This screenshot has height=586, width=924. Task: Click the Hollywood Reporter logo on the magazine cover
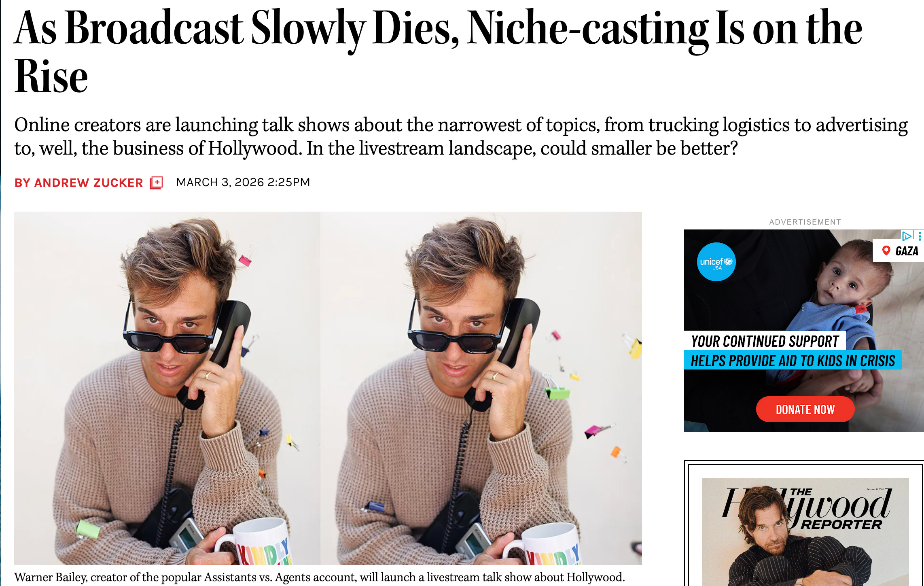[x=805, y=508]
